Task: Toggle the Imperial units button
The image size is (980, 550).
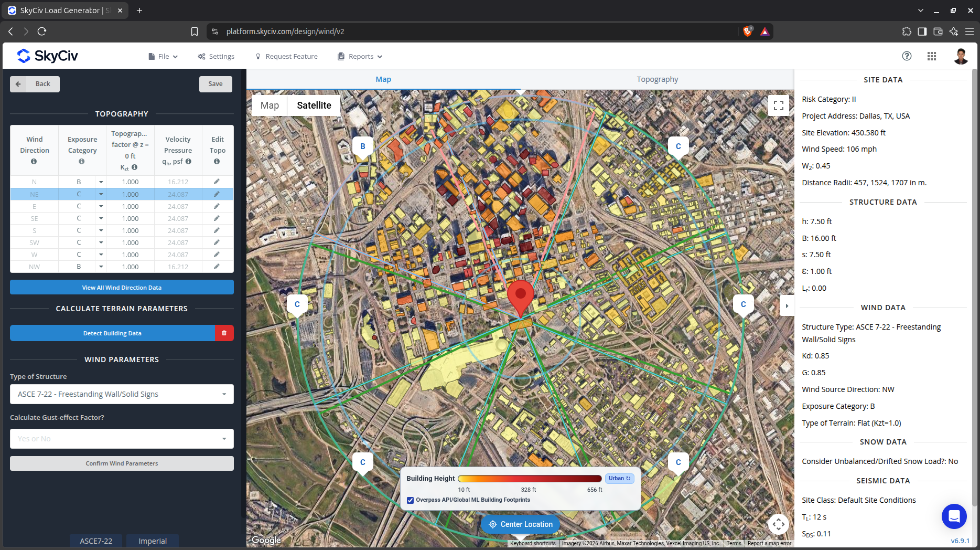Action: [x=153, y=541]
